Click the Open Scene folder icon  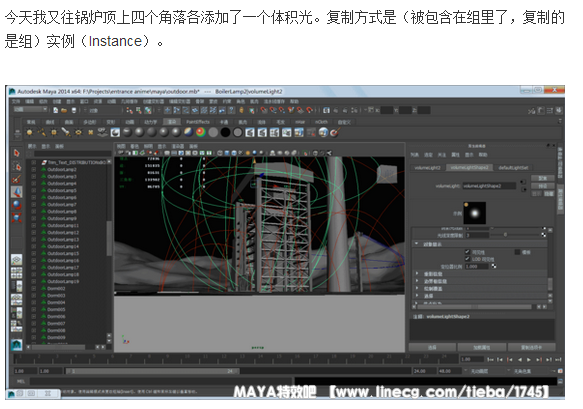click(64, 110)
